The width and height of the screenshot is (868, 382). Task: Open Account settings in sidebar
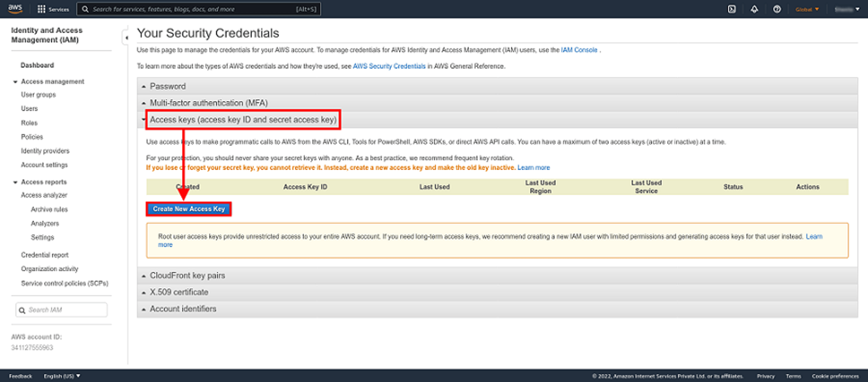(x=44, y=165)
